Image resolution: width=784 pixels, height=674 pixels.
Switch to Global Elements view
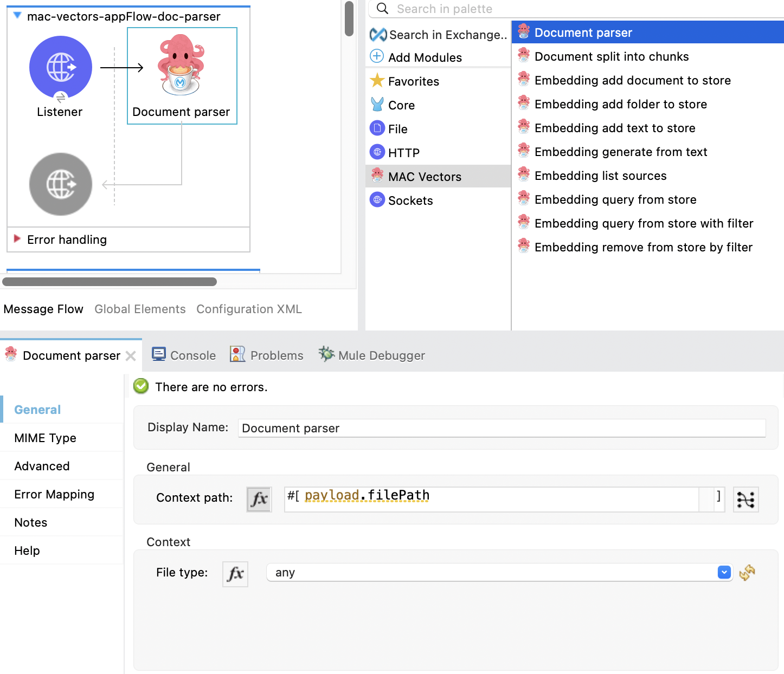tap(140, 309)
